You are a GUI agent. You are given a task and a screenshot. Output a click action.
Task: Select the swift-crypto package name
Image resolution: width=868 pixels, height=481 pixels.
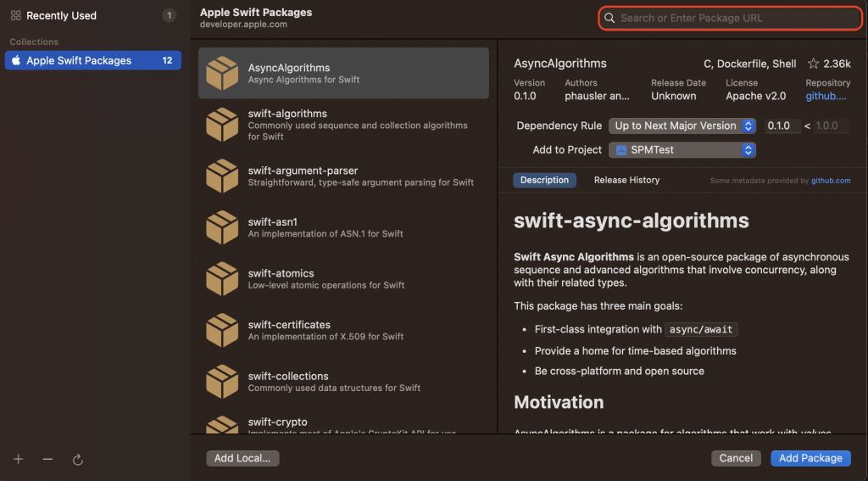(x=277, y=422)
